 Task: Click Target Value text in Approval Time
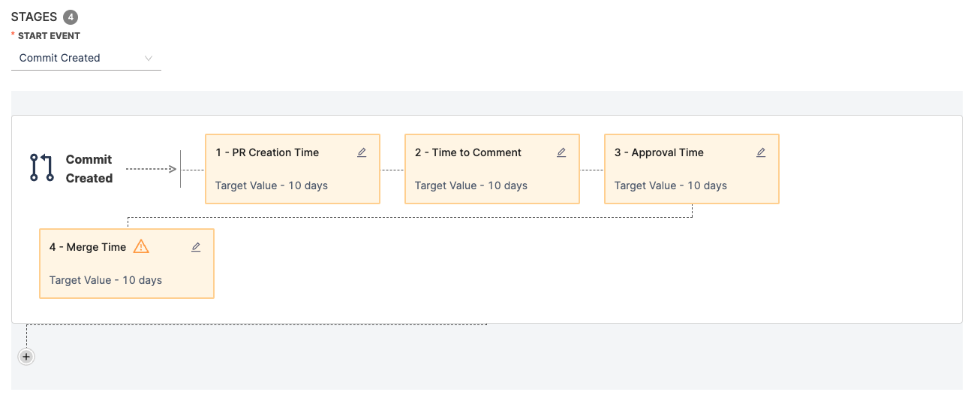[x=670, y=185]
